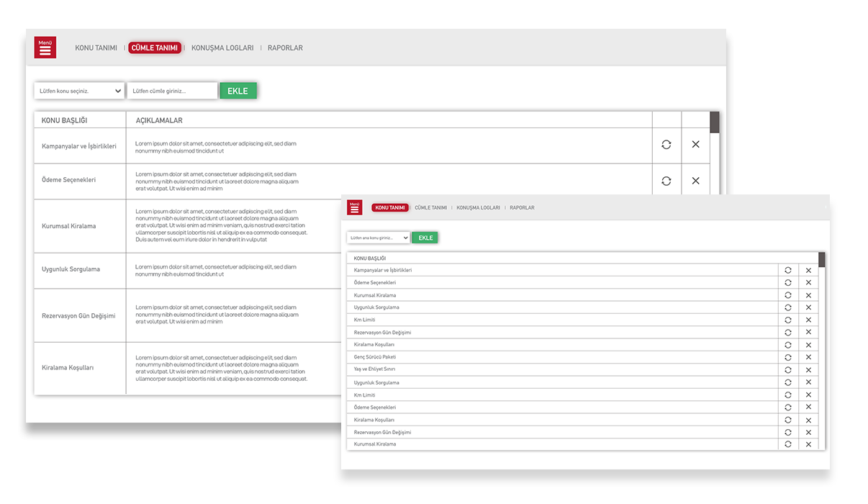
Task: Select the highlighted red KONU TANIMI tab
Action: [390, 207]
